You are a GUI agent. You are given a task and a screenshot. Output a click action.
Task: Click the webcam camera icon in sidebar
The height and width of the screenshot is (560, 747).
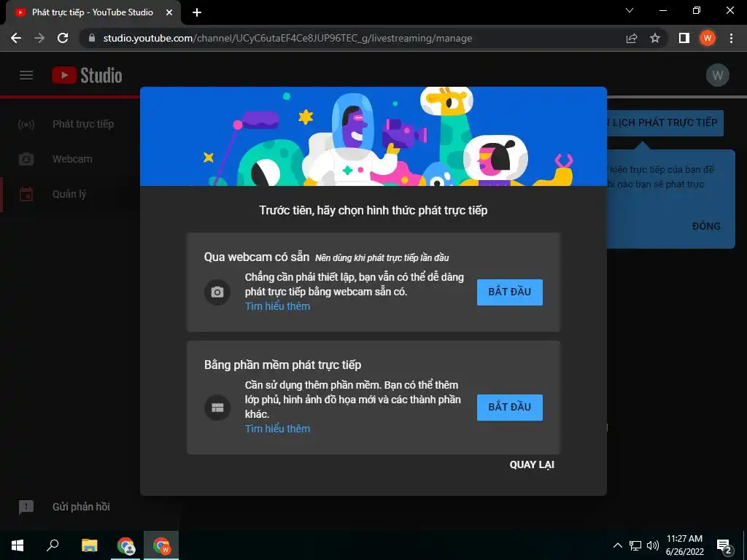coord(26,159)
